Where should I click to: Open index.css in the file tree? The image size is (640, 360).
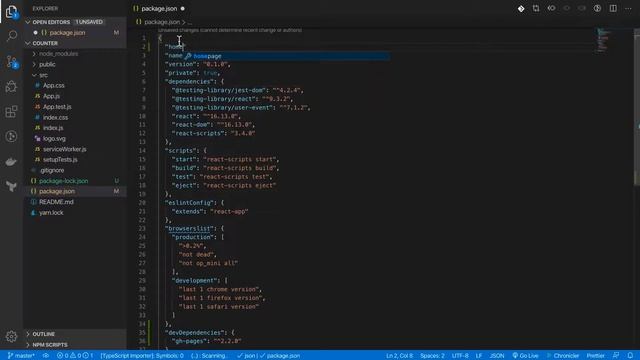[x=56, y=117]
